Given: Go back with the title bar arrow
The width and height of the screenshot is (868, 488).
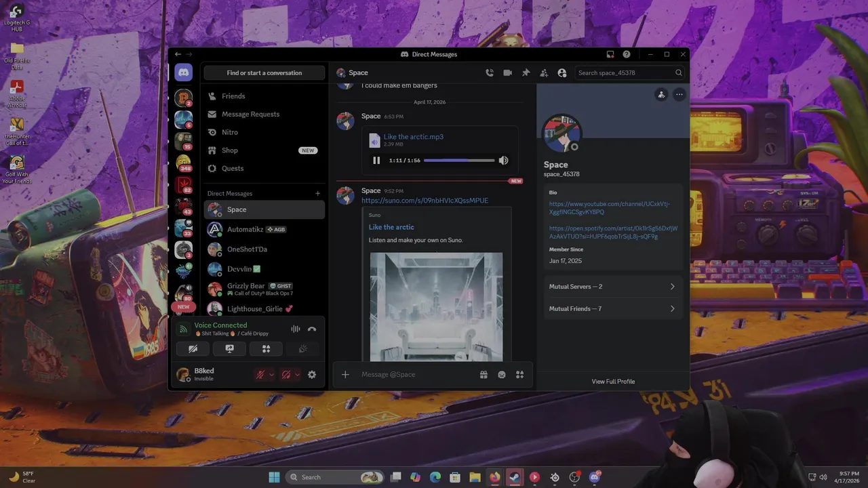Looking at the screenshot, I should [x=178, y=54].
